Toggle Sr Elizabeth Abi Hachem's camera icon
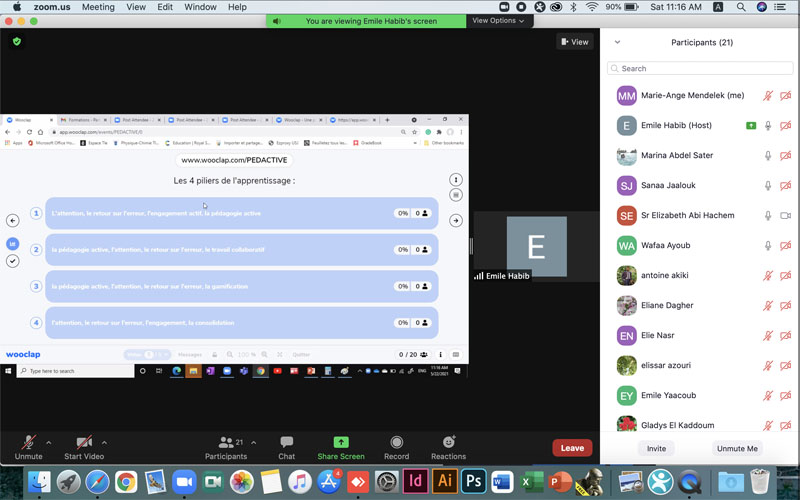Viewport: 800px width, 500px height. (x=785, y=216)
